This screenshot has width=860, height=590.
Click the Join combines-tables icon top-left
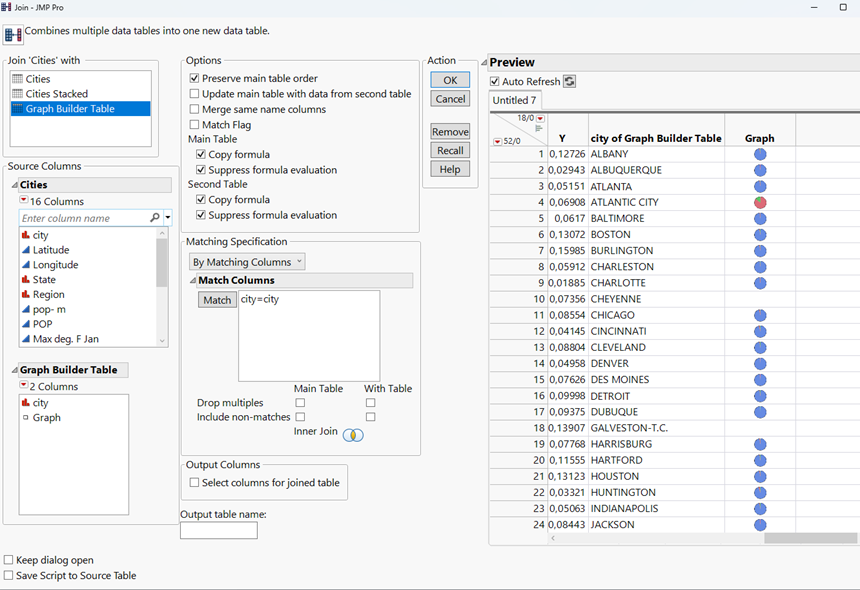pos(14,33)
